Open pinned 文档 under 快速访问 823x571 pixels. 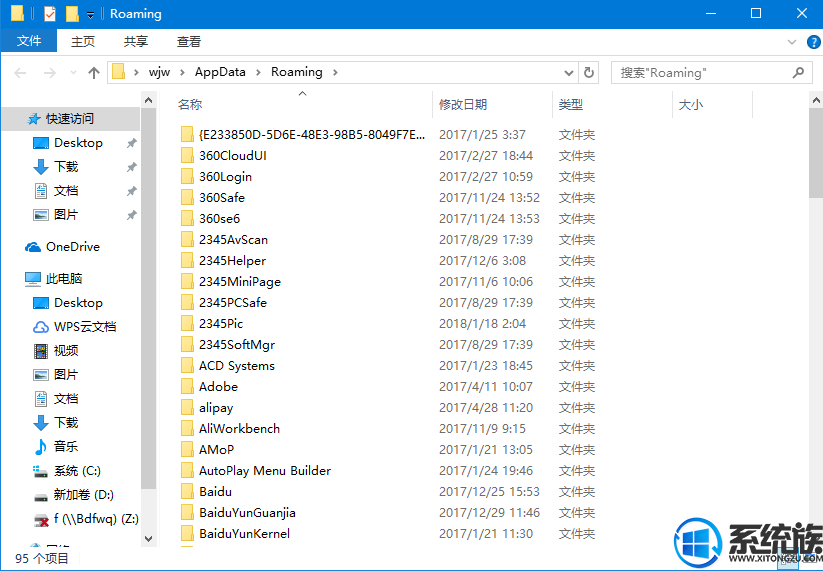pyautogui.click(x=66, y=191)
